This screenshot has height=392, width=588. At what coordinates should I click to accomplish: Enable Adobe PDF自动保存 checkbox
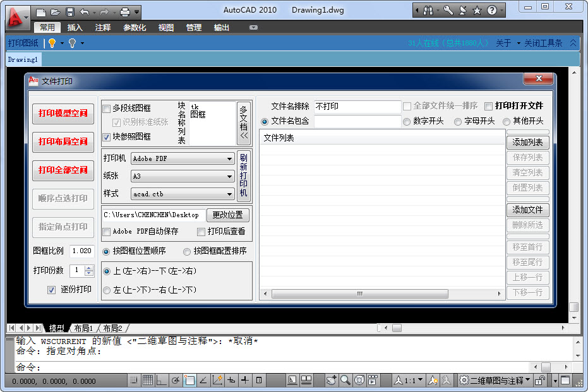(107, 232)
